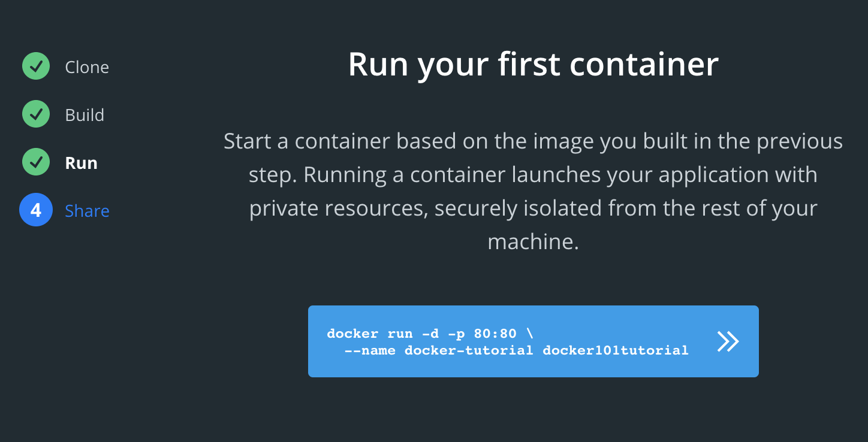The height and width of the screenshot is (442, 868).
Task: Click the green checkmark beside Clone
Action: [36, 66]
